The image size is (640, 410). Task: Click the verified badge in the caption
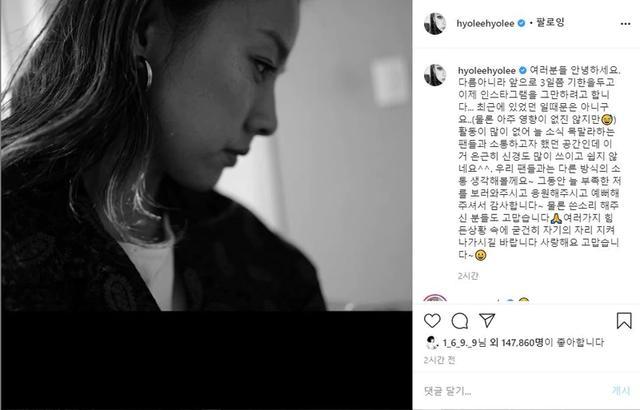tap(522, 71)
